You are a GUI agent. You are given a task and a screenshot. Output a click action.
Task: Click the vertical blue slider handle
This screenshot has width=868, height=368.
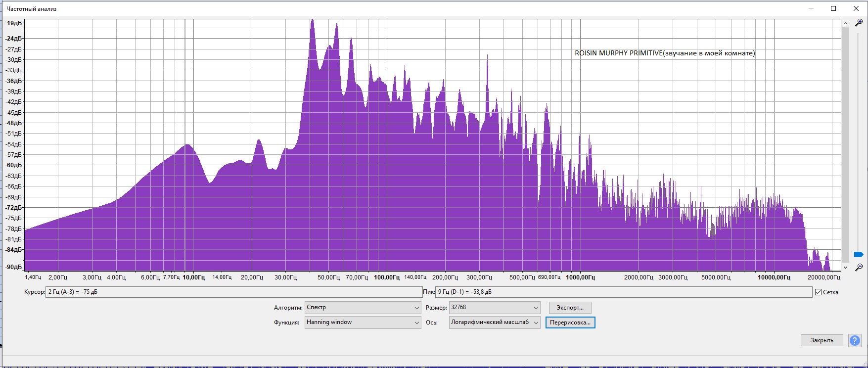click(859, 255)
